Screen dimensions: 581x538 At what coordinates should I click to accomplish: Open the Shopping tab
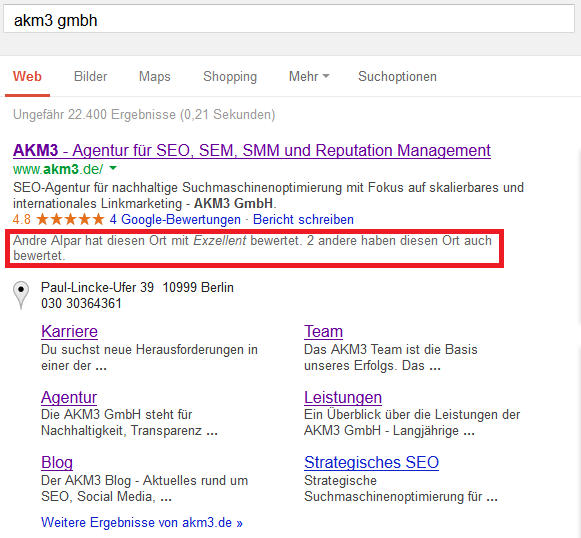click(x=230, y=77)
